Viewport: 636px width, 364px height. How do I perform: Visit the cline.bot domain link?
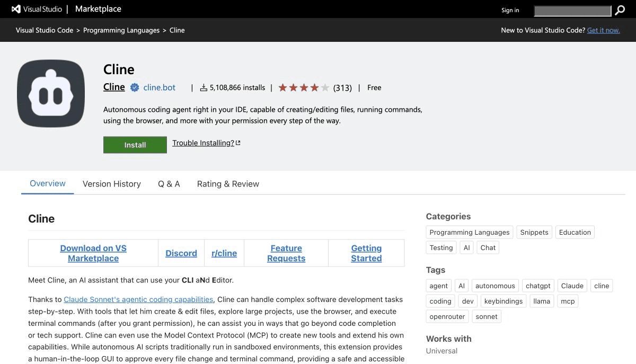click(160, 87)
